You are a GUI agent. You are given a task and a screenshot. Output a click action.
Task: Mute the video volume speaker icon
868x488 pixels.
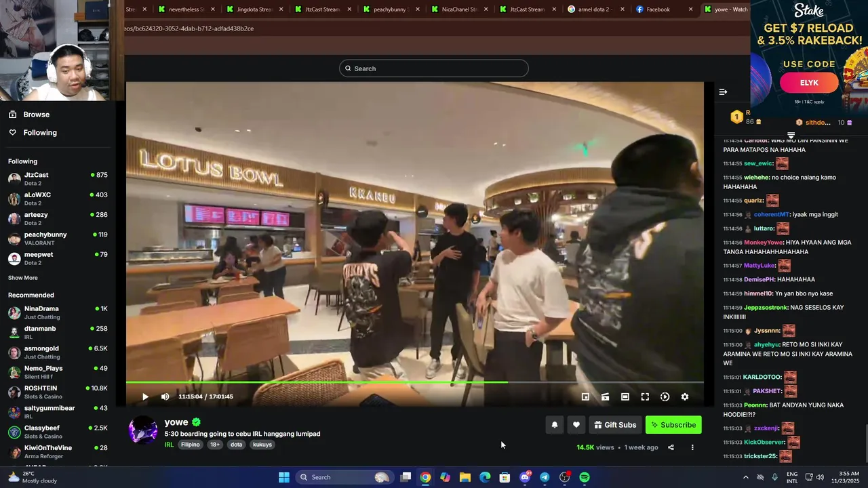pyautogui.click(x=165, y=396)
